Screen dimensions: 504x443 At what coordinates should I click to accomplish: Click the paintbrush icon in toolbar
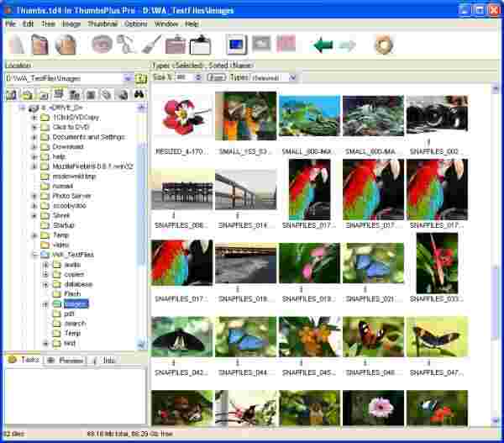click(x=151, y=44)
